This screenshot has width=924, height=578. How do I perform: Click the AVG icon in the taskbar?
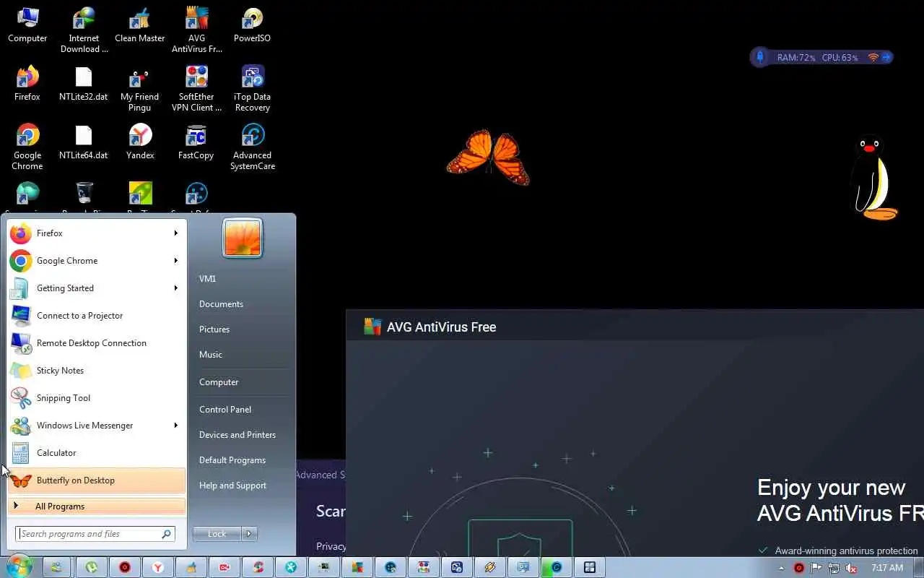(357, 567)
